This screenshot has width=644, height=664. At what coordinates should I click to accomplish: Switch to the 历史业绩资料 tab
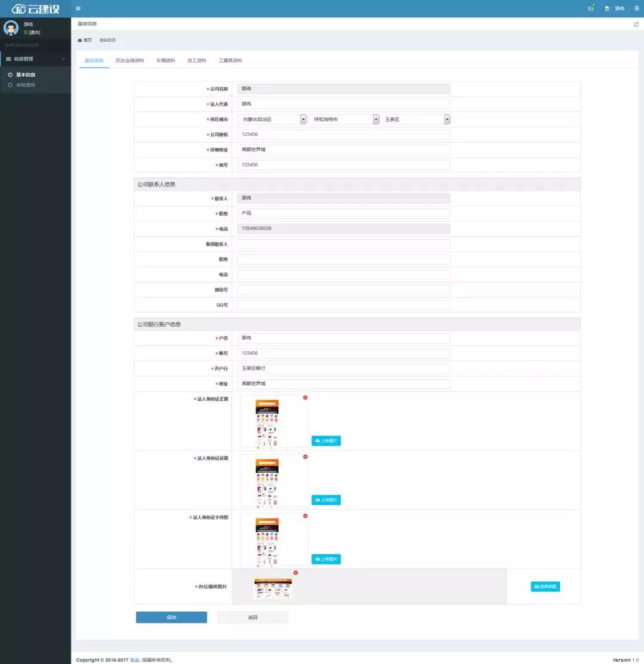tap(129, 61)
